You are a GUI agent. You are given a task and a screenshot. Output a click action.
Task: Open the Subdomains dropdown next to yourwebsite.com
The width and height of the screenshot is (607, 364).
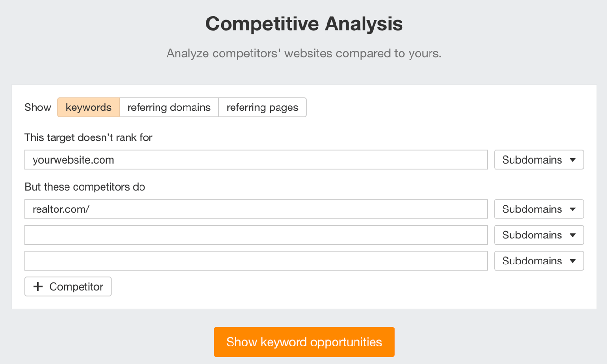[539, 160]
